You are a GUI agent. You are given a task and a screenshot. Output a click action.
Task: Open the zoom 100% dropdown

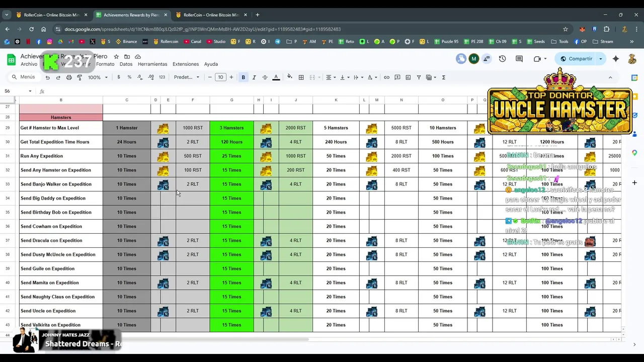click(98, 77)
